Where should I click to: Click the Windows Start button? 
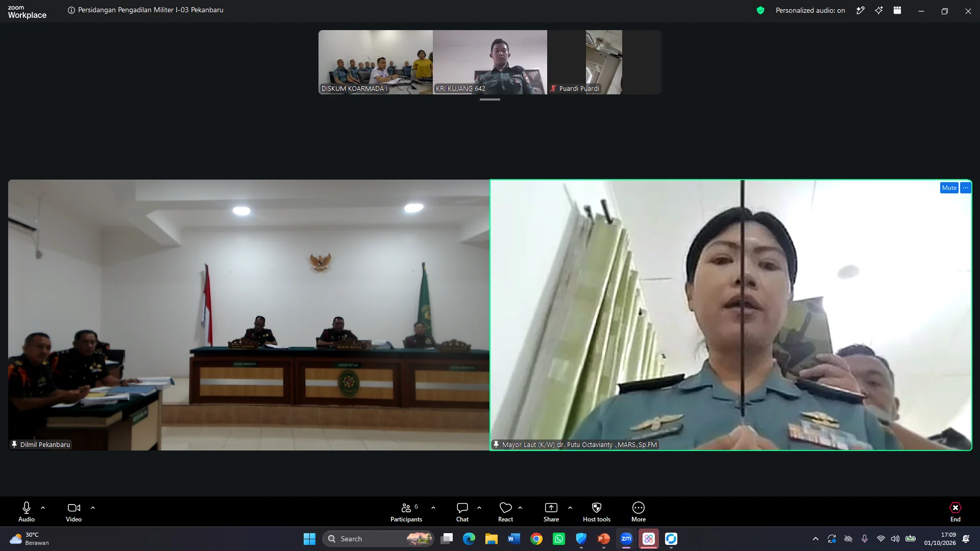309,539
